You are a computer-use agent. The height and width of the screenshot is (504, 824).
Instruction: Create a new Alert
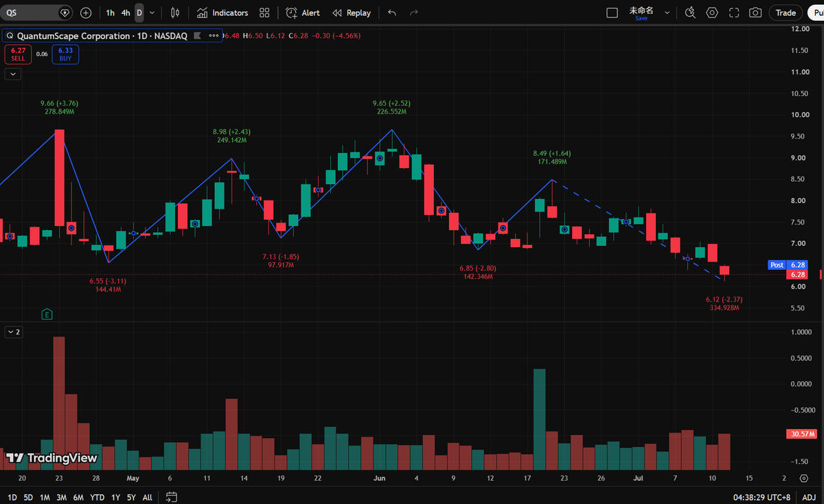[303, 13]
